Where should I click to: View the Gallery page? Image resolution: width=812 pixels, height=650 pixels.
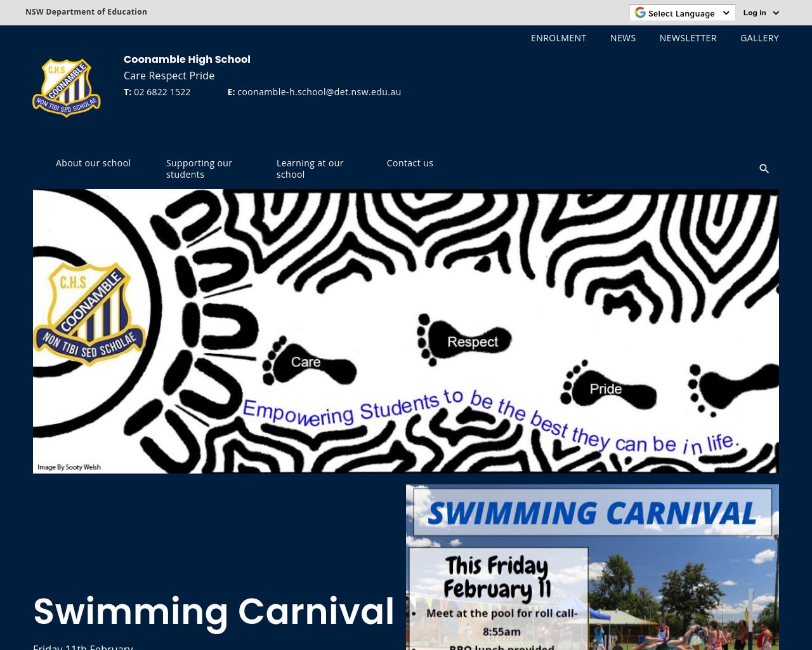pos(759,38)
